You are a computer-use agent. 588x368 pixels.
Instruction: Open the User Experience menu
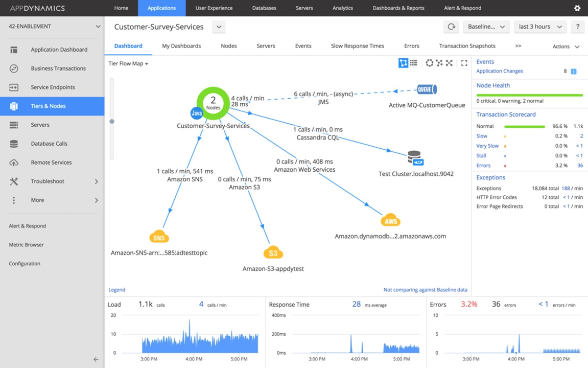pyautogui.click(x=214, y=8)
